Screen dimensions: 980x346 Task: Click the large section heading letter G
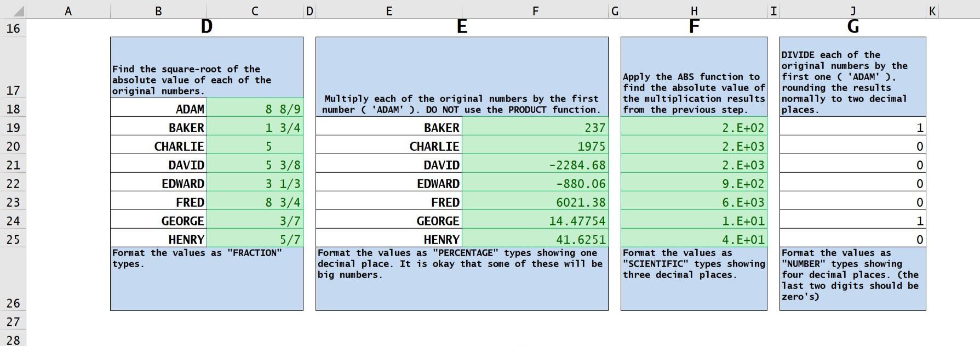(x=853, y=26)
